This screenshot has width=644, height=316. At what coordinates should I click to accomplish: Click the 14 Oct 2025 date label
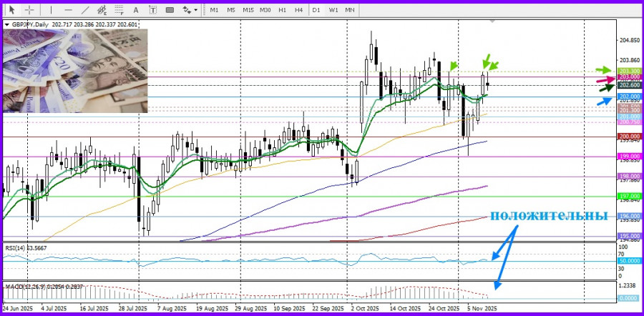coord(405,308)
